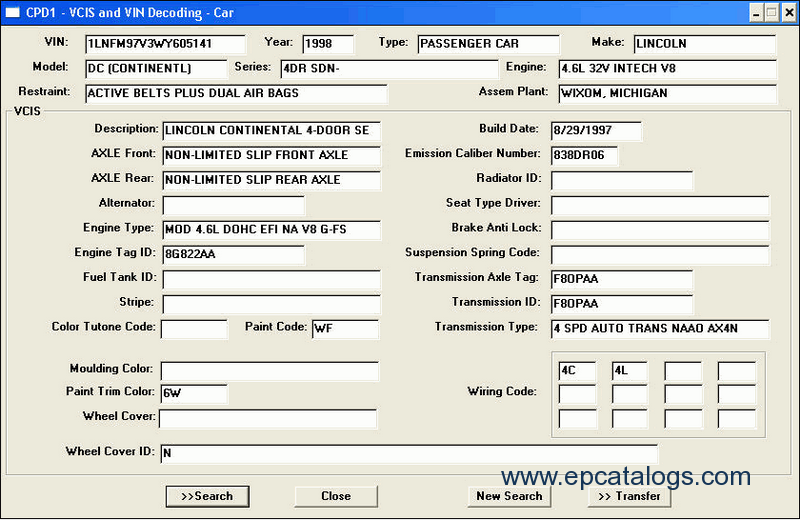Click the Model field DC (CONTINENTL)
This screenshot has width=800, height=520.
point(156,68)
